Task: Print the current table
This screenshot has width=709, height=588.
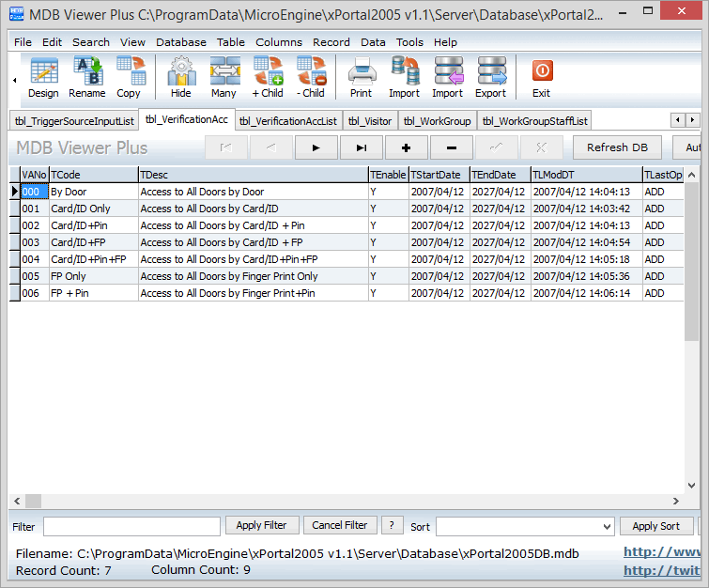Action: [x=362, y=77]
